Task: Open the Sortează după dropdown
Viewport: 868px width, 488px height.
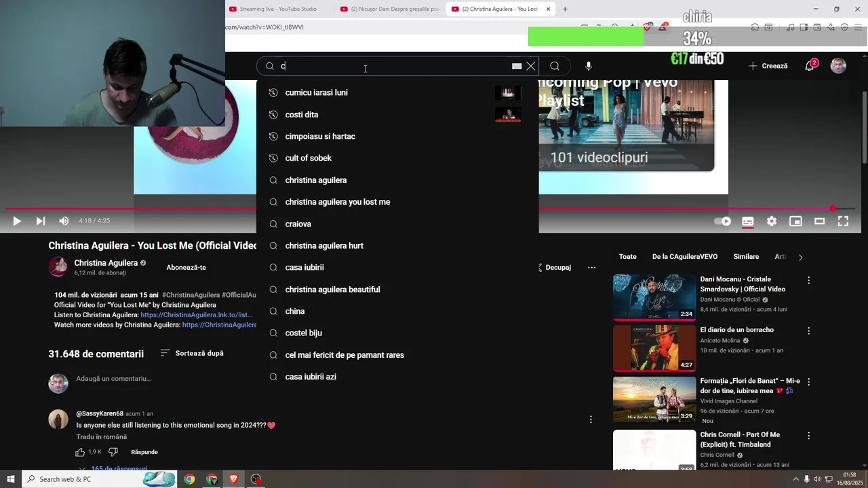Action: [192, 353]
